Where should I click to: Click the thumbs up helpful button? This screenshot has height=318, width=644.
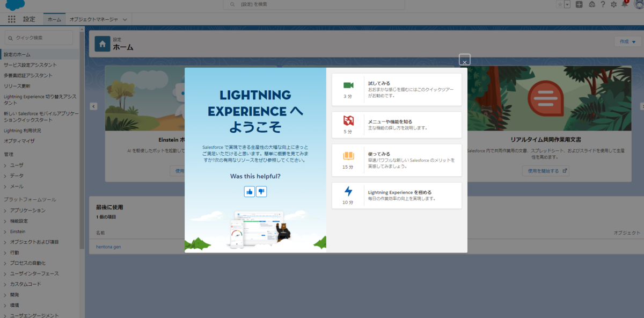(x=250, y=191)
